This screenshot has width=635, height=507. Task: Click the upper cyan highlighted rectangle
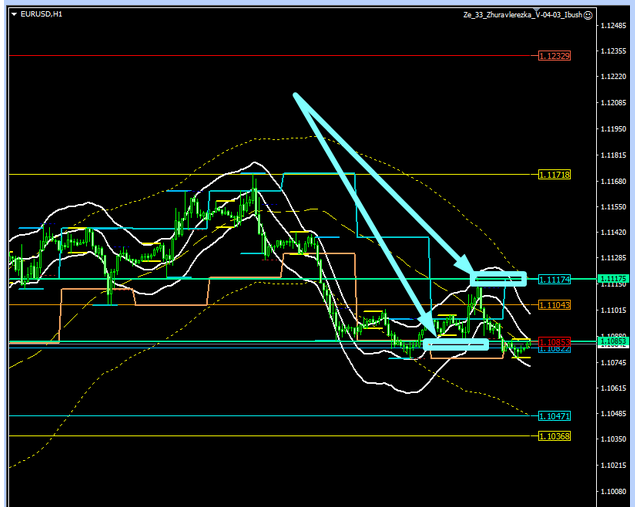[x=498, y=278]
